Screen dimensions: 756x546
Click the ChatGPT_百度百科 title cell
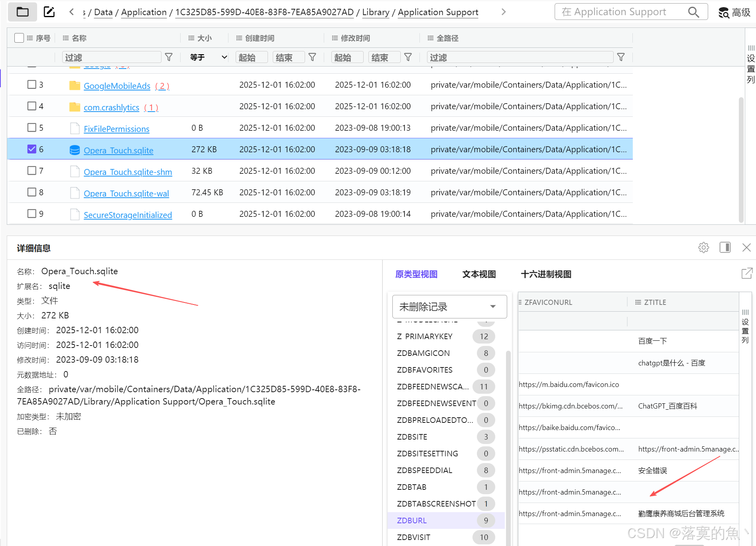pos(667,406)
